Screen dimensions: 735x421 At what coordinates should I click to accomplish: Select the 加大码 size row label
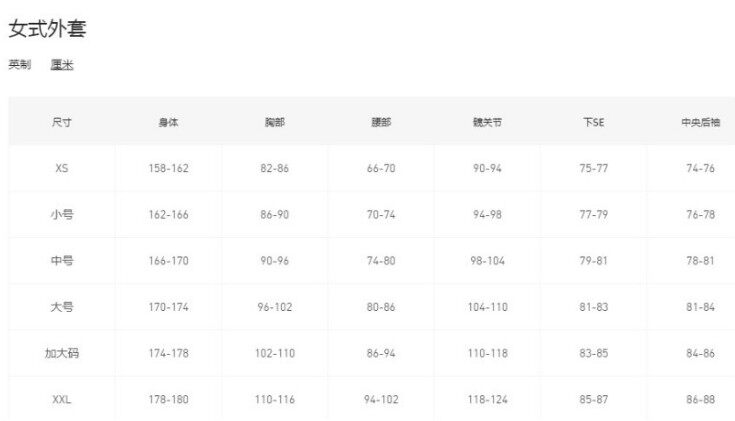coord(62,353)
